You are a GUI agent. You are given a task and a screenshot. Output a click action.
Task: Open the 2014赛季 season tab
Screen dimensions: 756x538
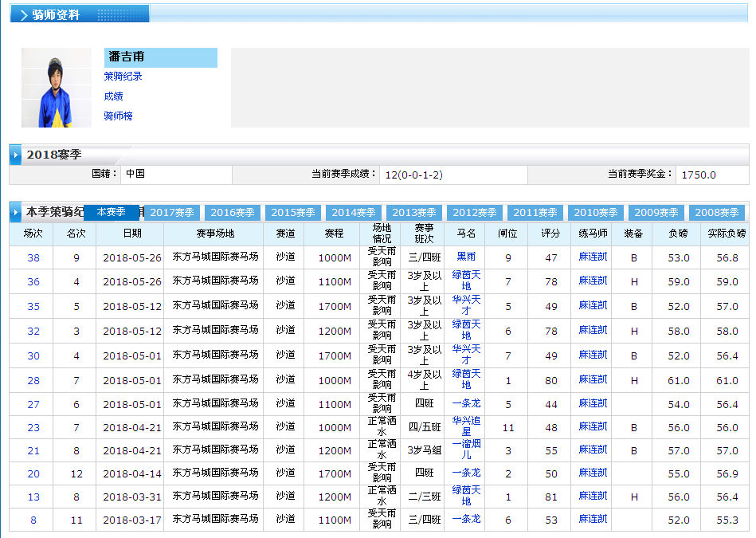click(x=354, y=213)
